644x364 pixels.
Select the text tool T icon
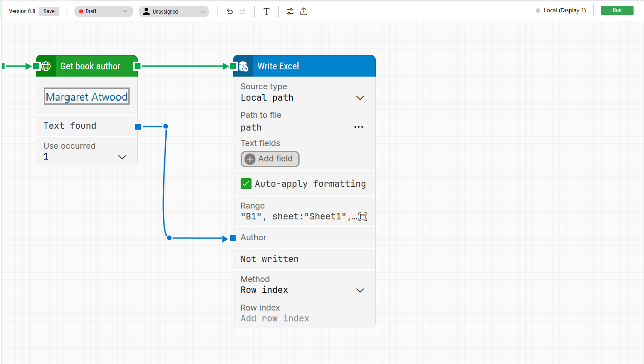[x=266, y=11]
